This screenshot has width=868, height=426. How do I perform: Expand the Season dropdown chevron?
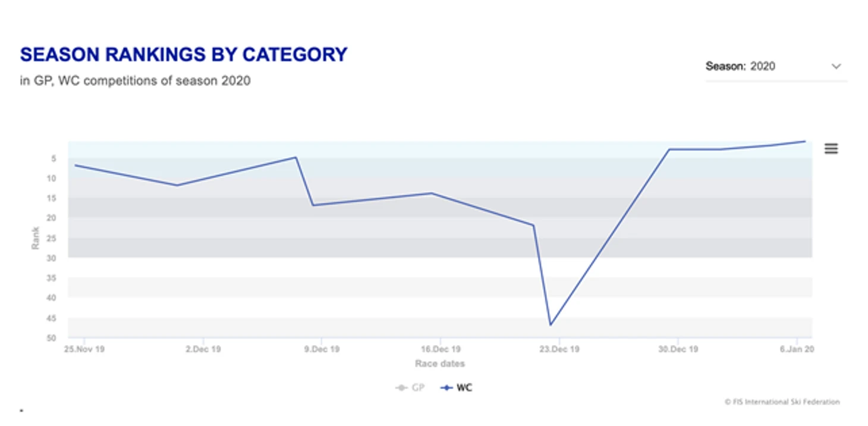point(836,66)
